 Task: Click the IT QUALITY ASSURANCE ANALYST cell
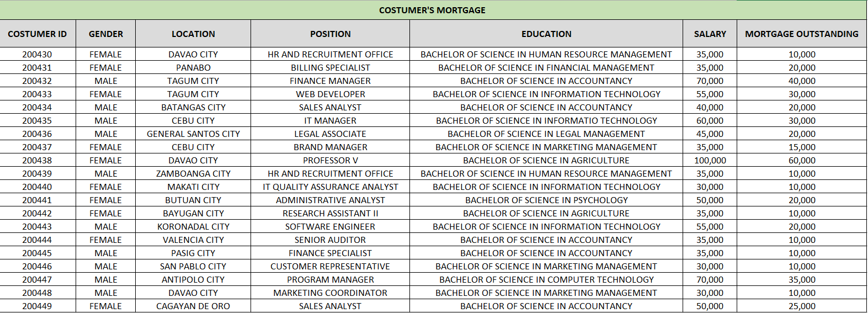[330, 187]
